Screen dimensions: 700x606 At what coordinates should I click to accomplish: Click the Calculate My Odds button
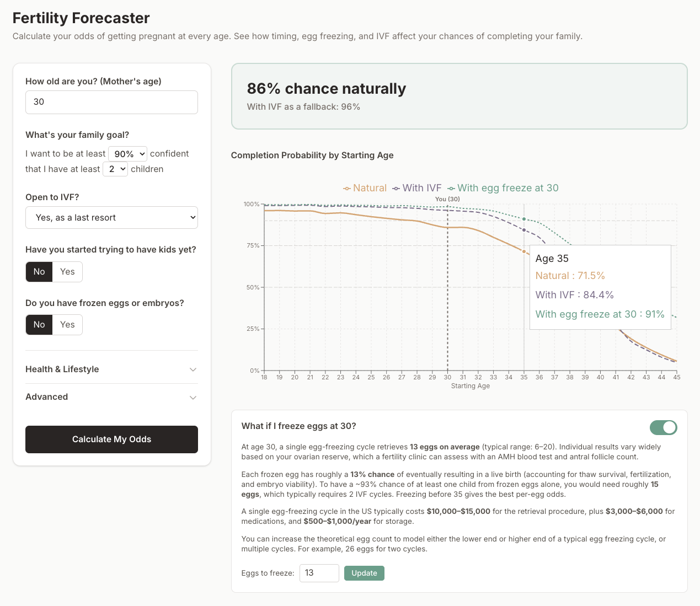111,439
